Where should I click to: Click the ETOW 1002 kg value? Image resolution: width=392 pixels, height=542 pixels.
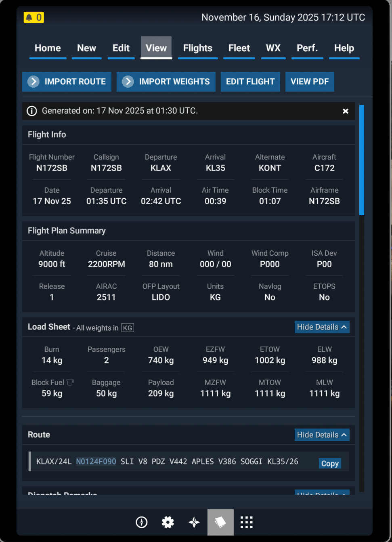(x=270, y=360)
